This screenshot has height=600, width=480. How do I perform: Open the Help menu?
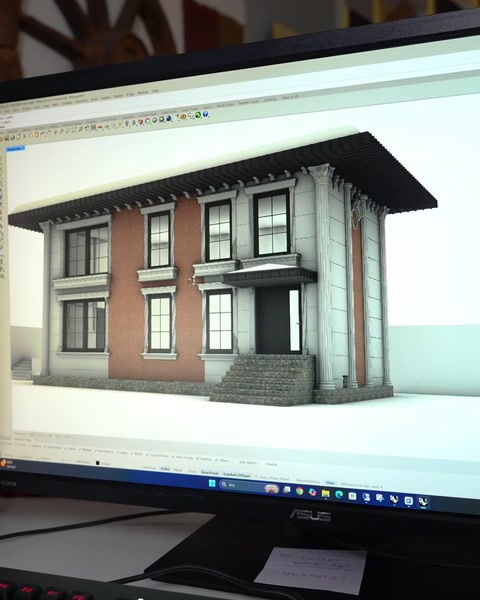(155, 91)
